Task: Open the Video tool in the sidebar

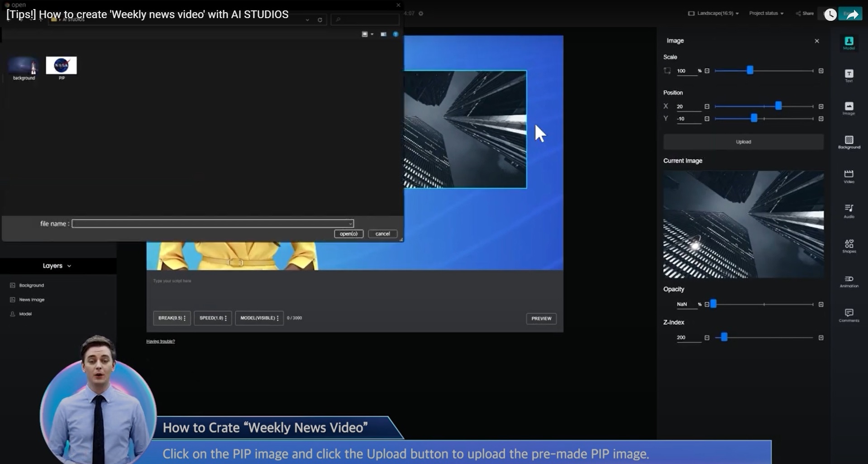Action: pyautogui.click(x=849, y=177)
